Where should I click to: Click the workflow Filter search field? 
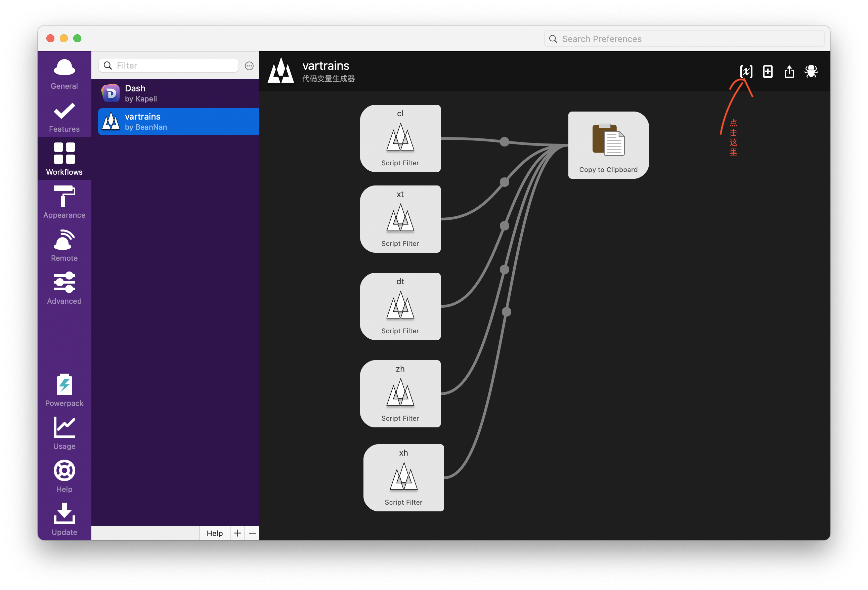168,66
